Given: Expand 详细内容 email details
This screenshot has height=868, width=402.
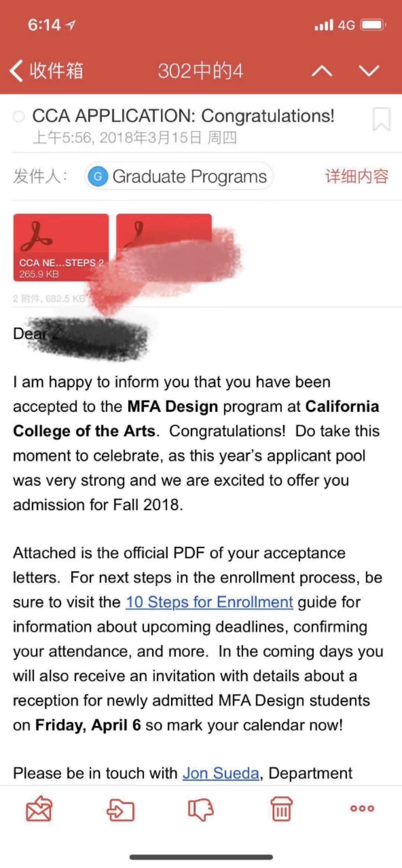Looking at the screenshot, I should coord(357,176).
